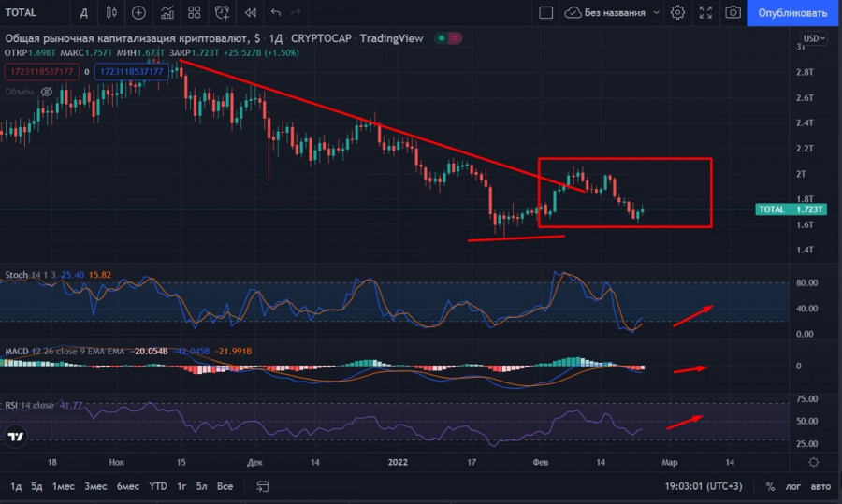This screenshot has height=504, width=842.
Task: Select the 1д time range
Action: click(16, 486)
